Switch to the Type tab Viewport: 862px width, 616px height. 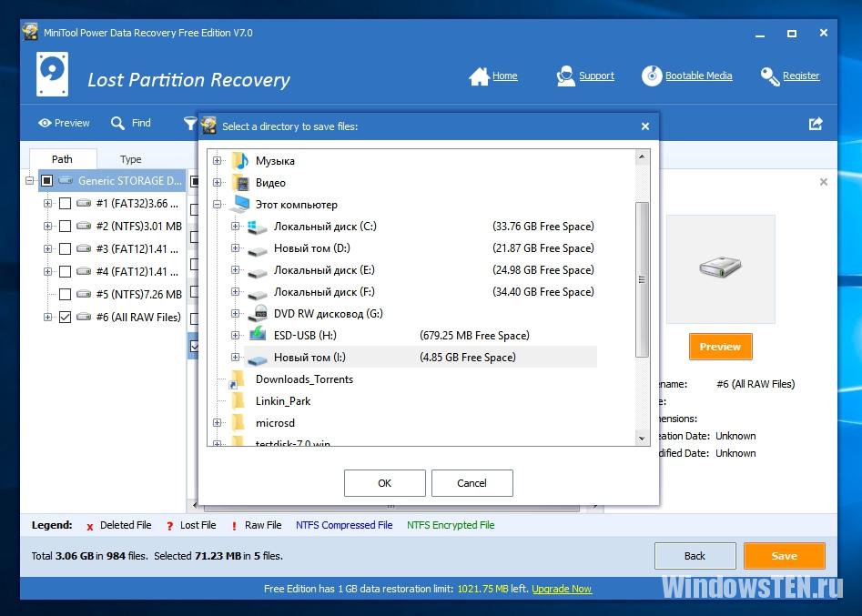pos(131,159)
